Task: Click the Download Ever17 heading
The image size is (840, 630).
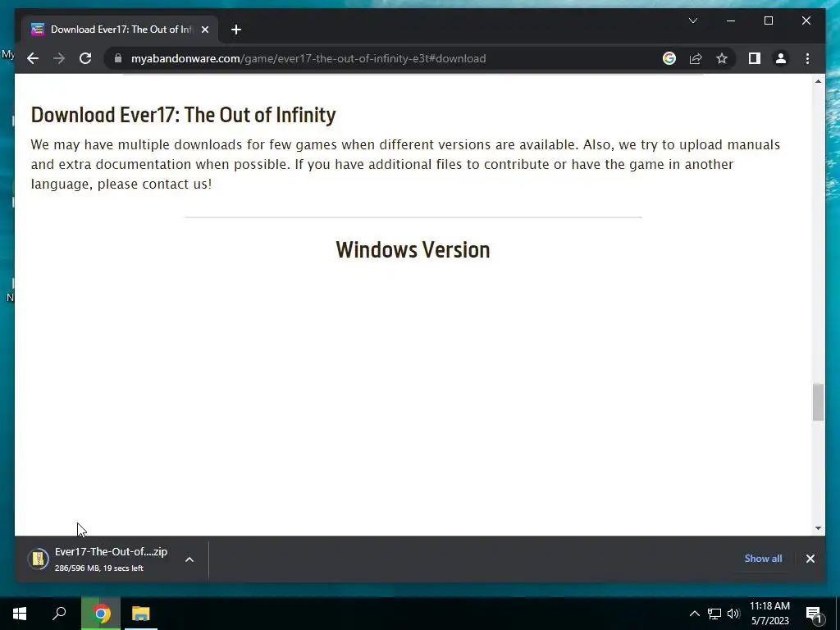Action: point(183,115)
